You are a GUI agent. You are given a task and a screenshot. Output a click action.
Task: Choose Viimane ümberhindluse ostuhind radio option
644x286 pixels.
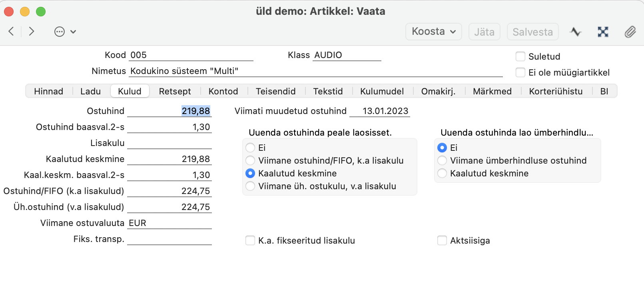coord(442,160)
